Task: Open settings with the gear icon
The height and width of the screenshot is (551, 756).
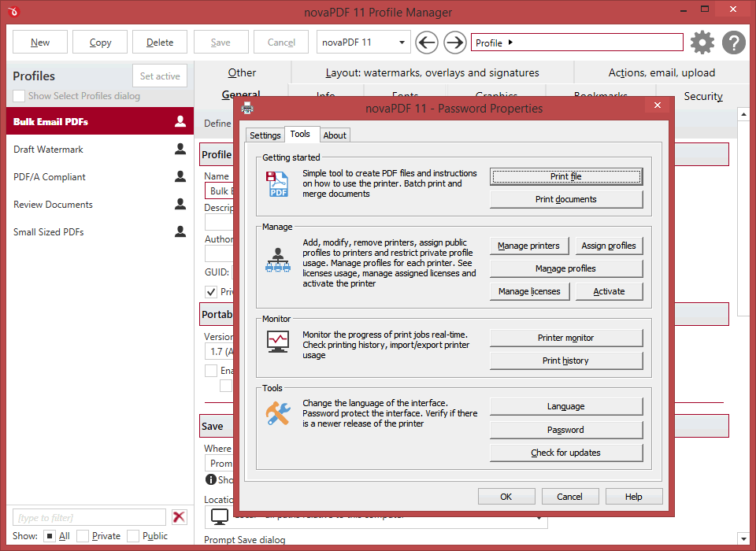Action: pos(702,43)
